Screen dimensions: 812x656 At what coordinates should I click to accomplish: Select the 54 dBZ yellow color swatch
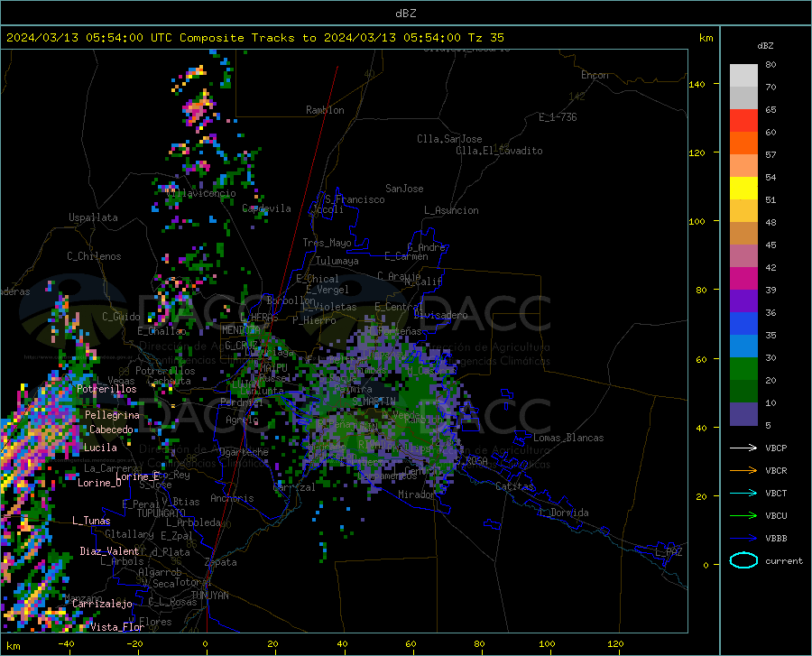tap(743, 188)
